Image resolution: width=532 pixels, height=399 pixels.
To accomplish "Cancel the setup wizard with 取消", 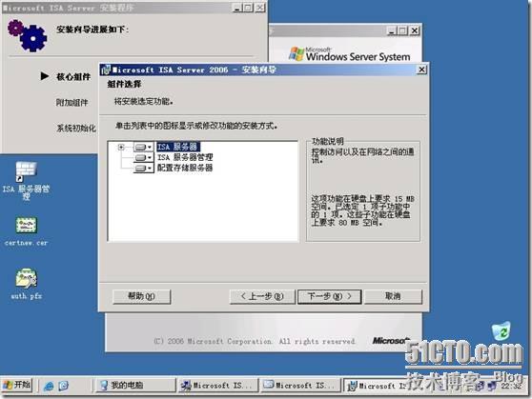I will pos(393,296).
